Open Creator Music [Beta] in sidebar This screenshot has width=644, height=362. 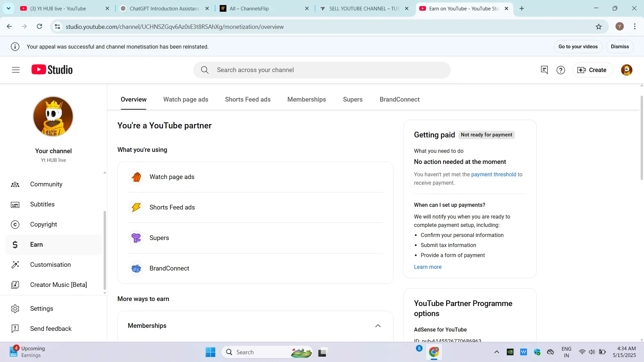(54, 285)
